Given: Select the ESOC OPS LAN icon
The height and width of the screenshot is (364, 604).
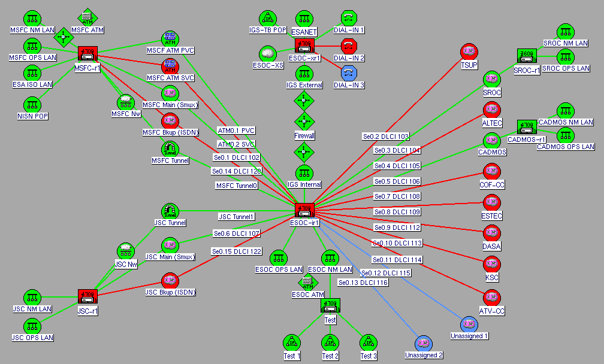Looking at the screenshot, I should pos(279,258).
